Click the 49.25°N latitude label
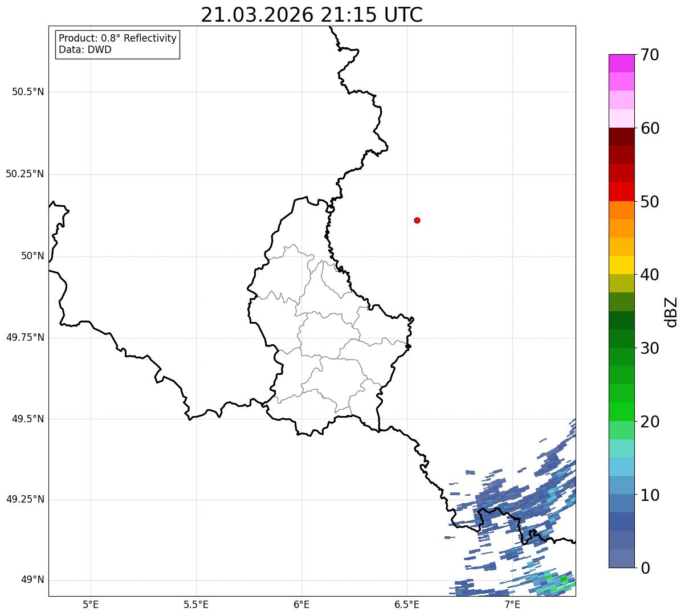 [25, 499]
